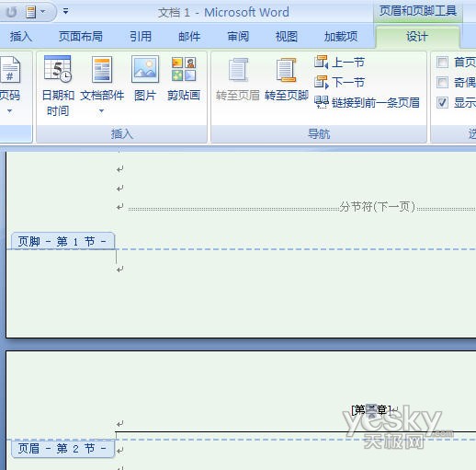This screenshot has height=470, width=476.
Task: Click the document icon in Quick Access toolbar
Action: tap(30, 12)
